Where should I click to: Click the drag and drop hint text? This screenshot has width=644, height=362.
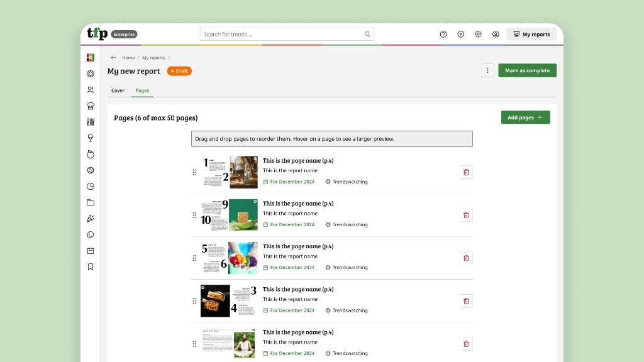click(x=294, y=139)
